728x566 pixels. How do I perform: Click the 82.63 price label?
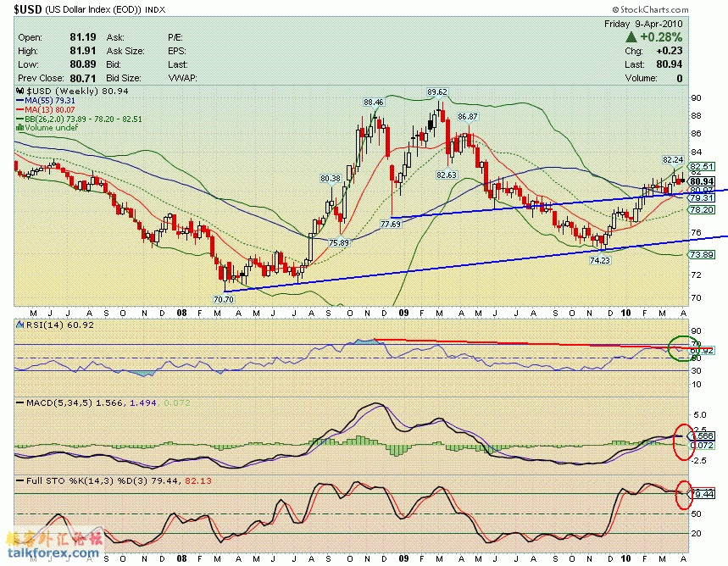point(447,175)
